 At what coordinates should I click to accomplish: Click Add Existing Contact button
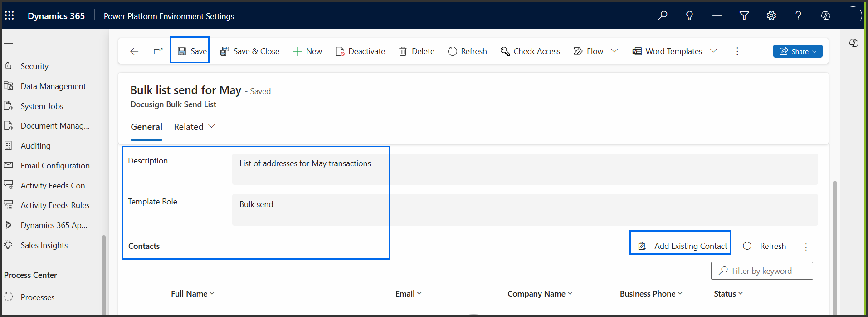[683, 246]
